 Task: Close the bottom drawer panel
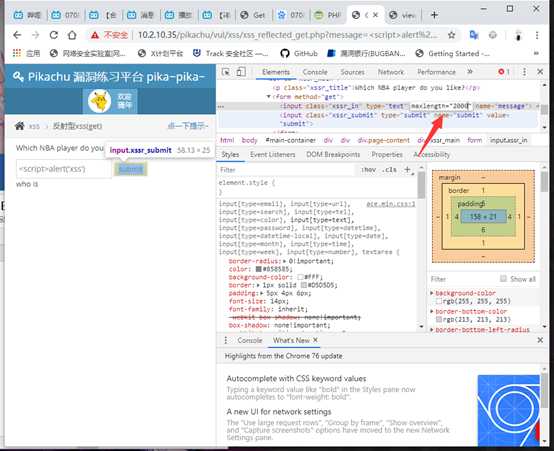pos(540,340)
